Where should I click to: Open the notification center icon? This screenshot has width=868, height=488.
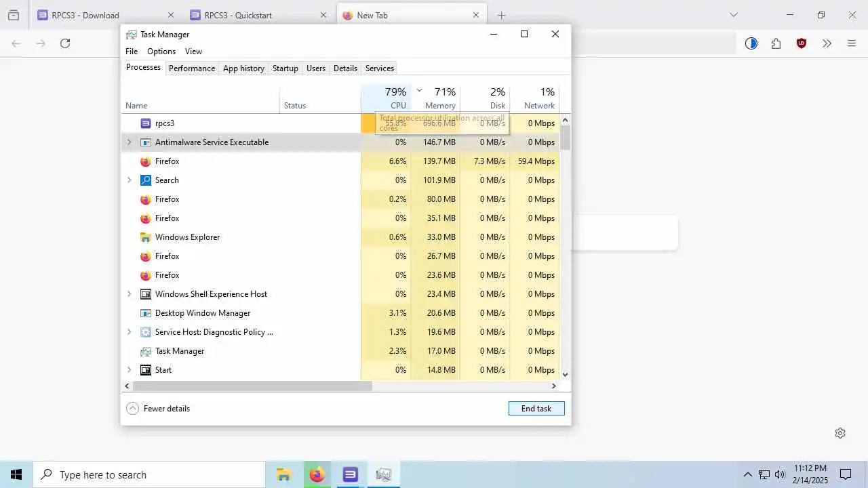[x=846, y=474]
